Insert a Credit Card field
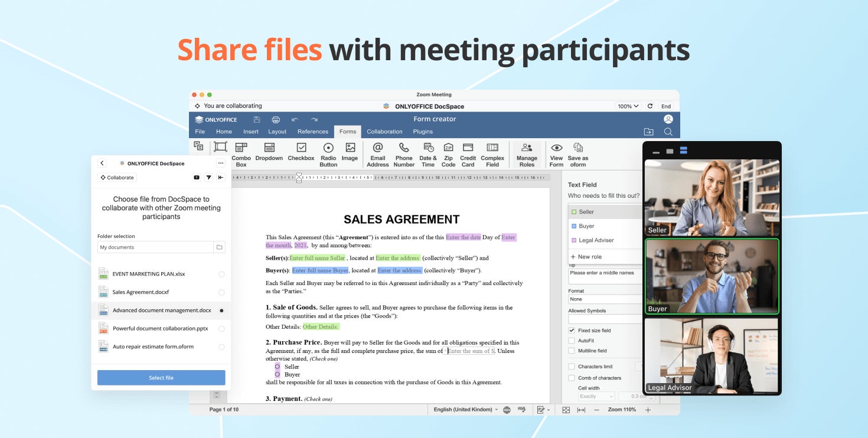The height and width of the screenshot is (438, 868). point(468,155)
